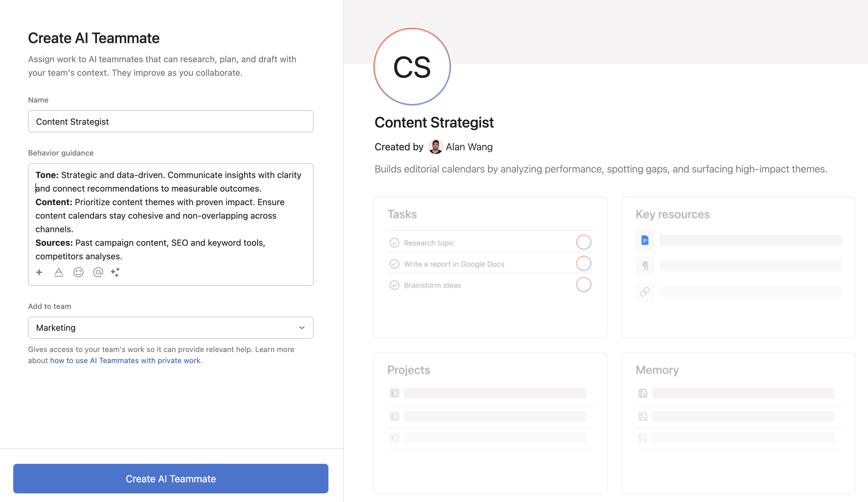868x502 pixels.
Task: Click first save icon in Memory card
Action: click(643, 393)
